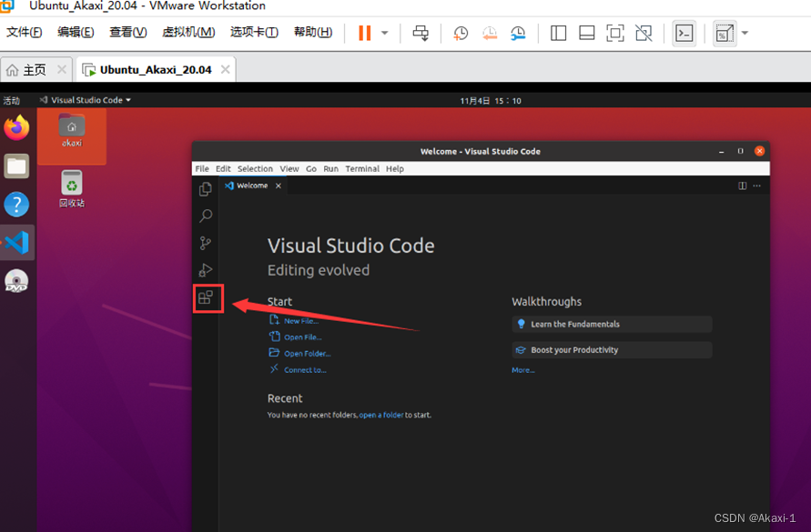
Task: Select the VS Code dock icon
Action: pyautogui.click(x=17, y=242)
